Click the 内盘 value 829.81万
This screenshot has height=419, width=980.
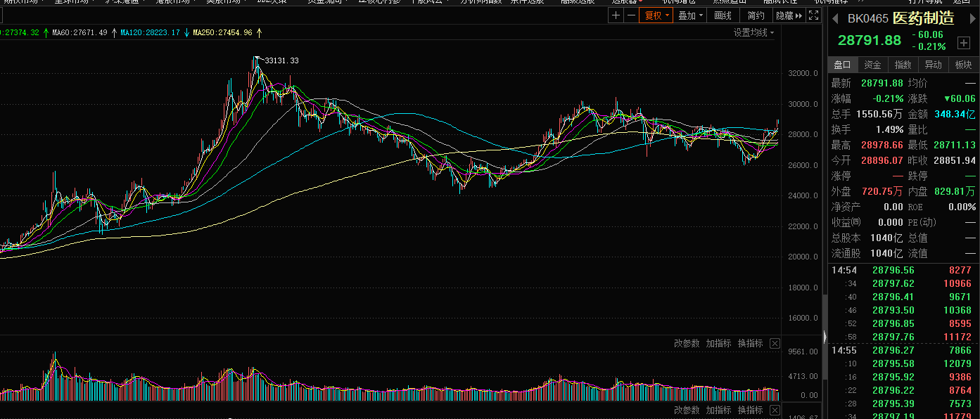(955, 191)
